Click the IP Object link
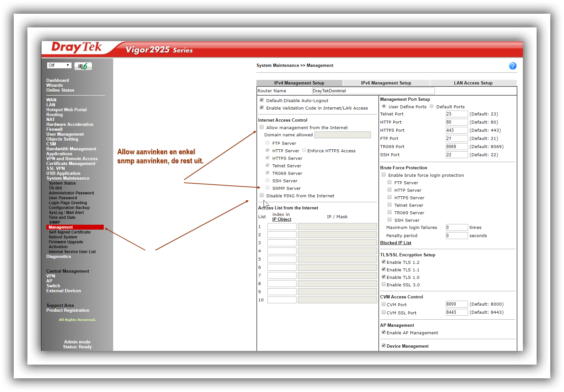 tap(282, 219)
